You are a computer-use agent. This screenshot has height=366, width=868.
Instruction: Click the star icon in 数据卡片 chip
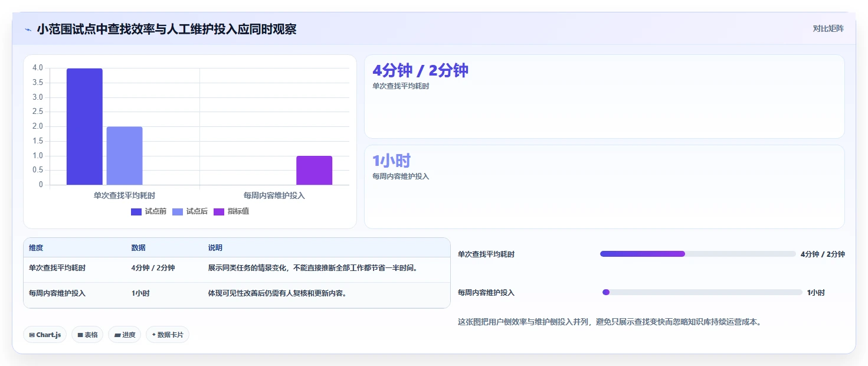coord(153,335)
